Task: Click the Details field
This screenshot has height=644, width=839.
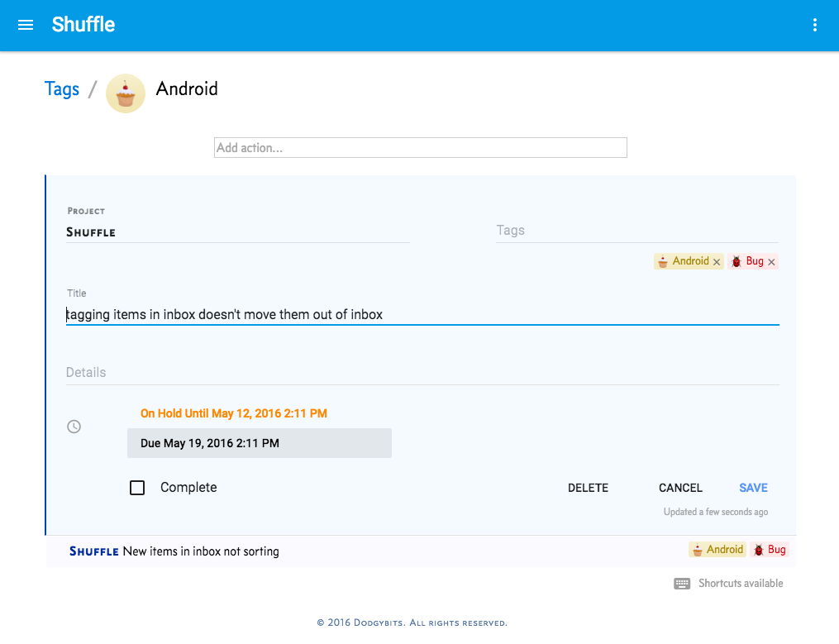Action: tap(422, 373)
